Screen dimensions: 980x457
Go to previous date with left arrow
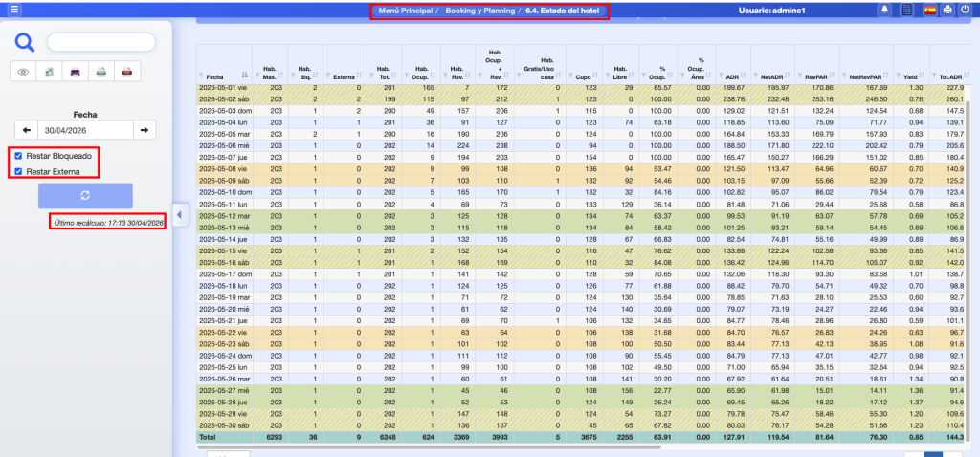[26, 130]
